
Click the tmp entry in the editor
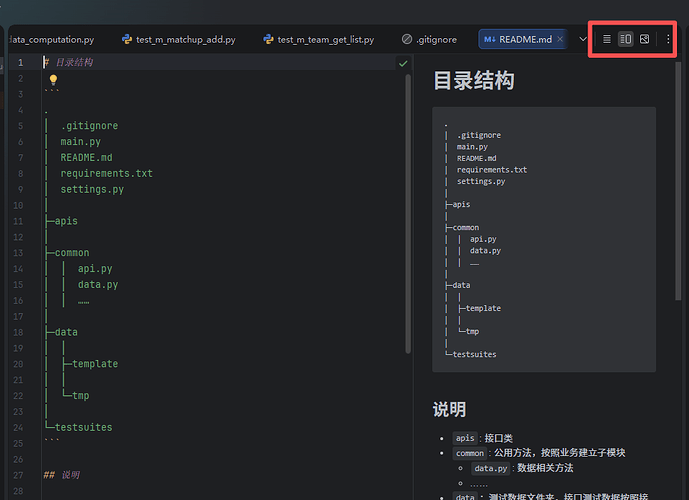(81, 395)
